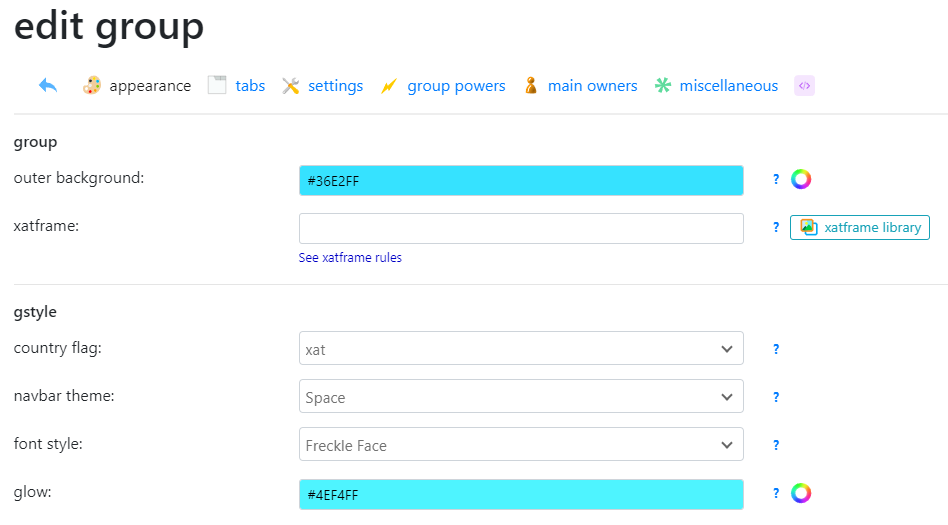Open glow color wheel picker
The image size is (948, 525).
pyautogui.click(x=801, y=493)
